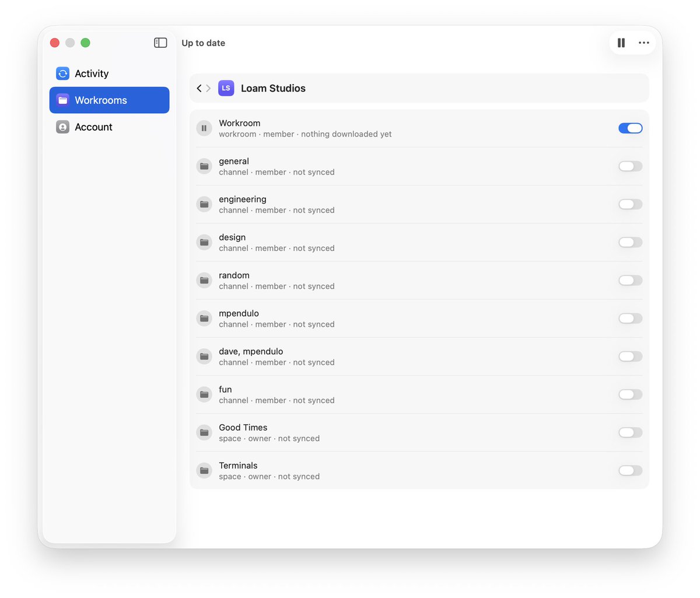This screenshot has width=700, height=598.
Task: Enable sync for Terminals space
Action: pos(631,470)
